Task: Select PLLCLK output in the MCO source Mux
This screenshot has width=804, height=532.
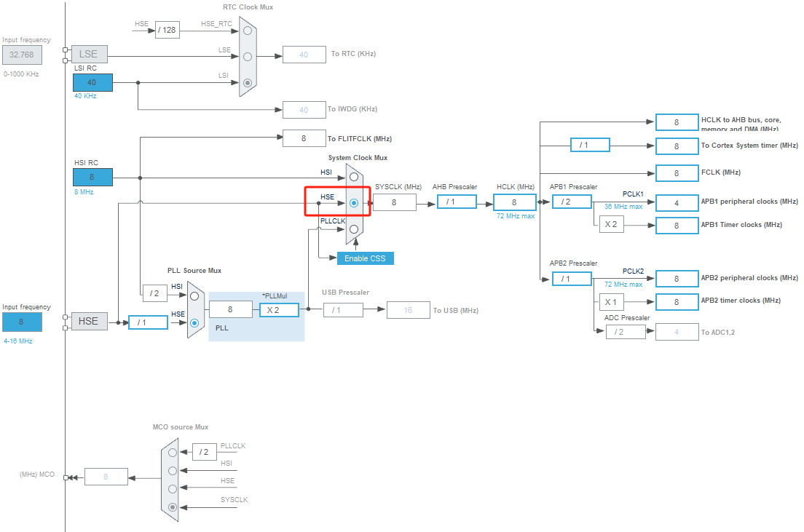Action: tap(172, 452)
